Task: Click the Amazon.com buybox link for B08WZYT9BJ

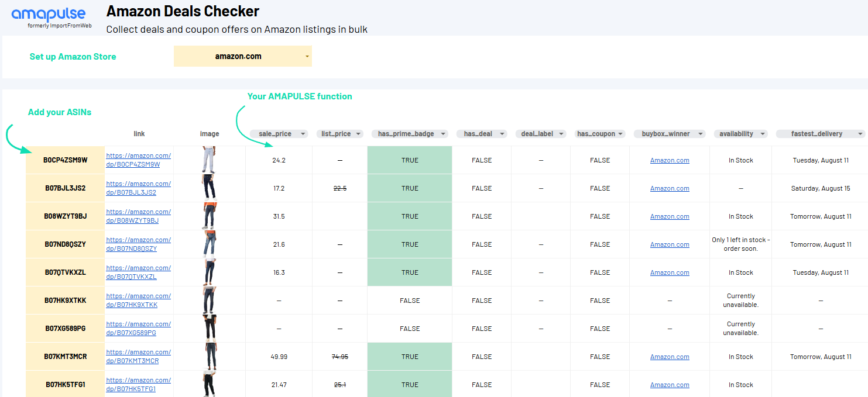Action: (x=670, y=216)
